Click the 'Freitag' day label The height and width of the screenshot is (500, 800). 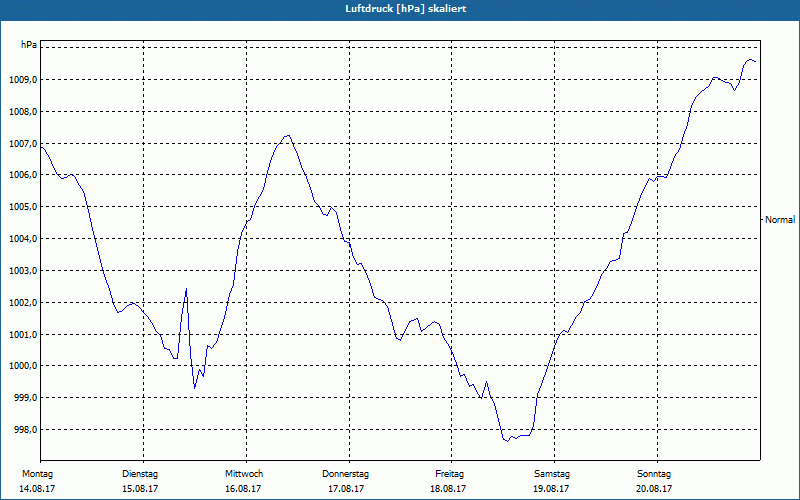[449, 474]
